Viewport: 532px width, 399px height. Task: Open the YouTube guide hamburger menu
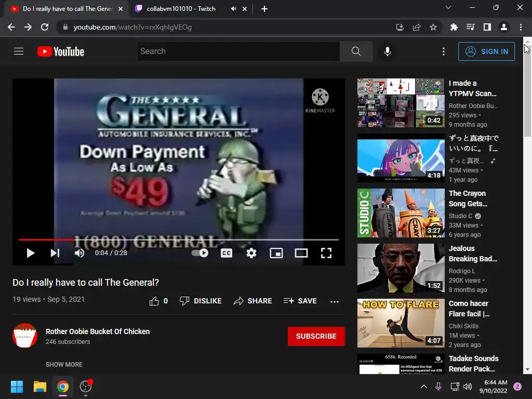click(x=19, y=51)
